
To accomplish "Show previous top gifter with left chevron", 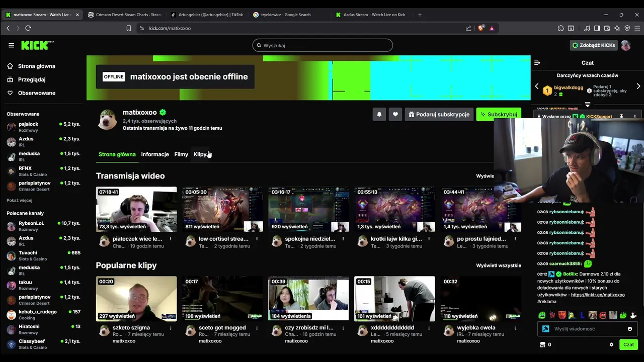I will point(536,86).
